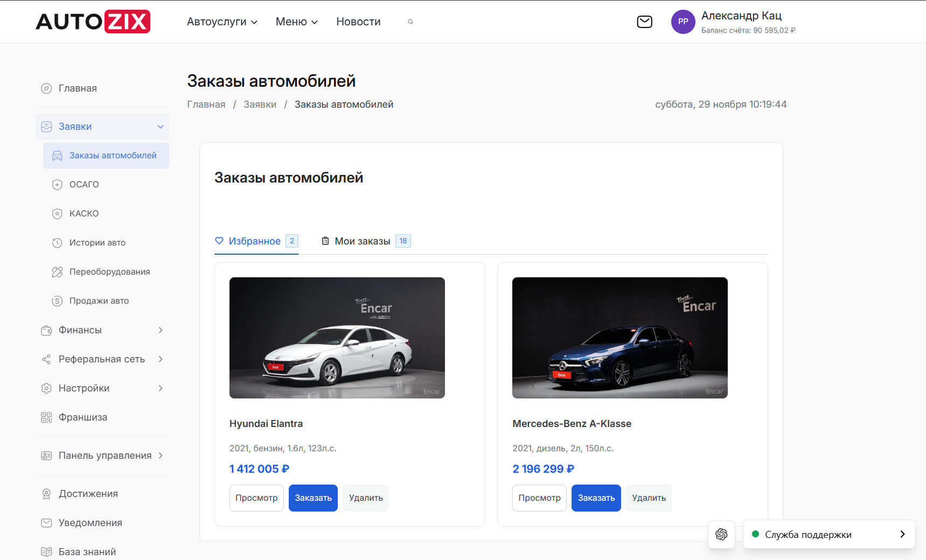Viewport: 926px width, 560px height.
Task: Click the white Hyundai Elantra photo
Action: [337, 338]
